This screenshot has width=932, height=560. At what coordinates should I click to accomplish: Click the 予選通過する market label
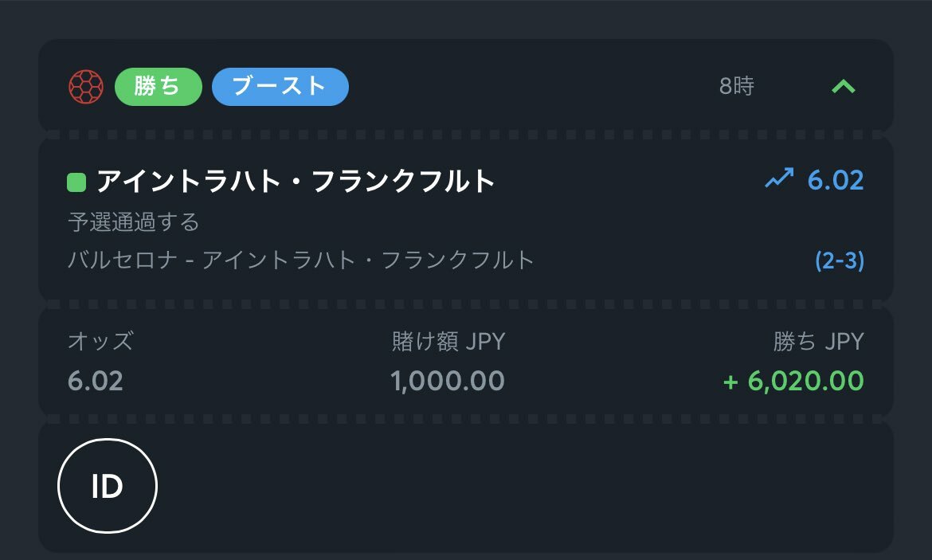(x=134, y=222)
